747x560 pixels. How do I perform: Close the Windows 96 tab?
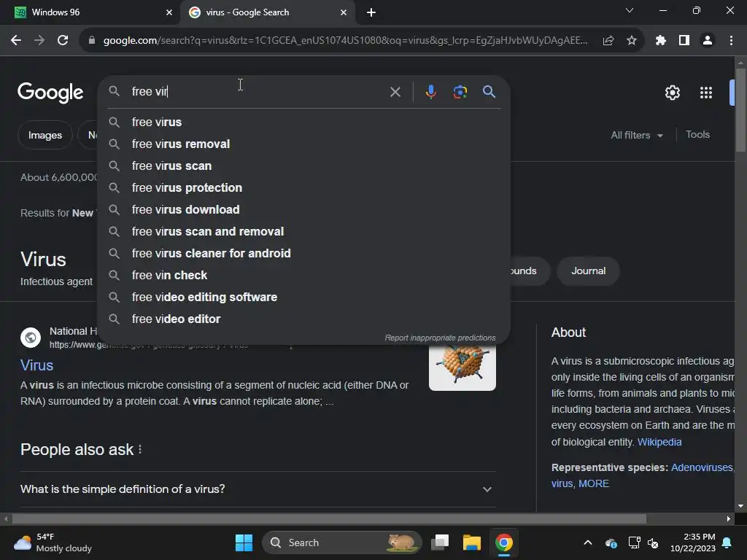point(169,12)
